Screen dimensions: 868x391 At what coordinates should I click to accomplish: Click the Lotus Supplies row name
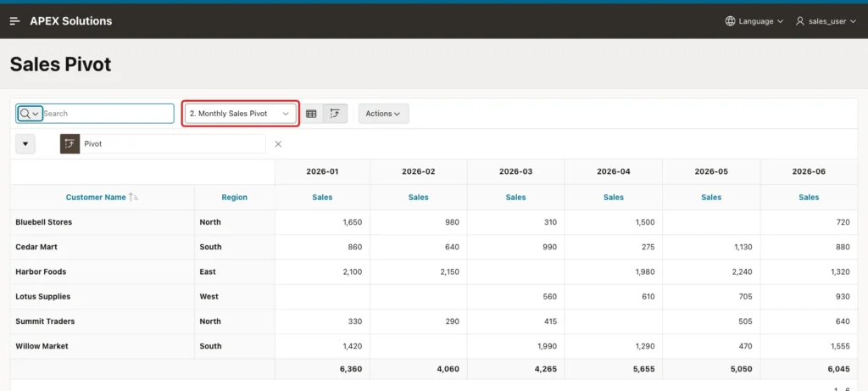(43, 296)
